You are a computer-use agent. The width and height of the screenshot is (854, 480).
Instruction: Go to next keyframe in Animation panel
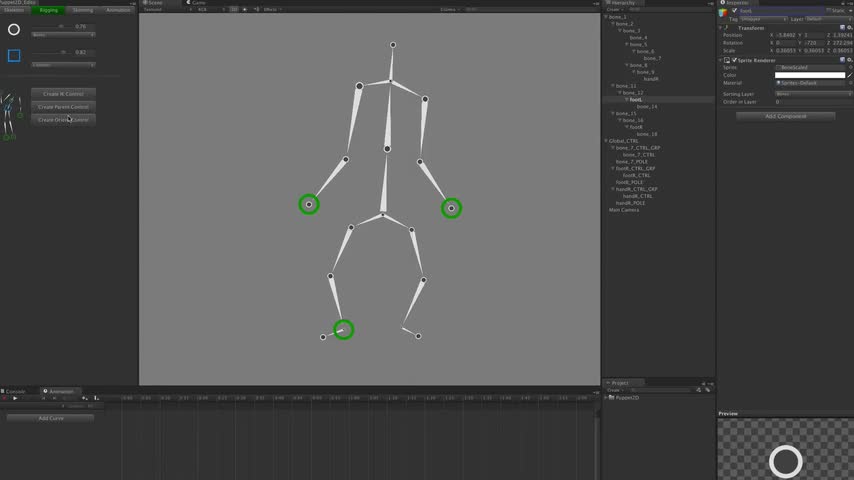[x=54, y=398]
